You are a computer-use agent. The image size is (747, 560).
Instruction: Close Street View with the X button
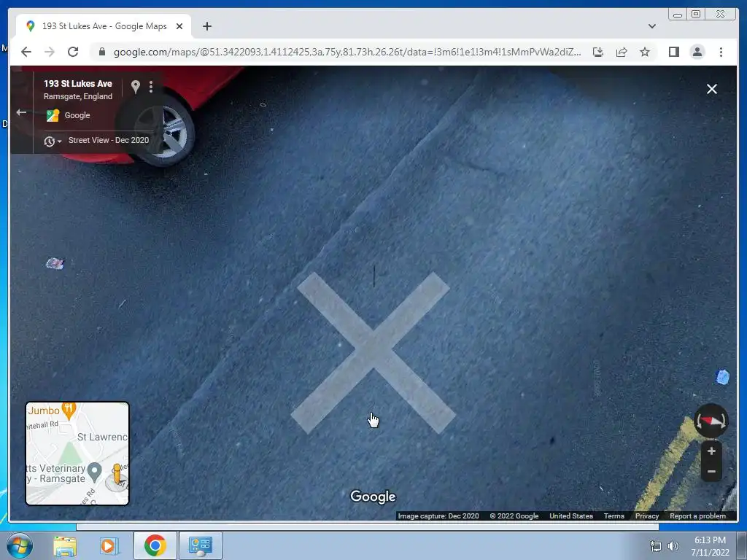tap(712, 89)
